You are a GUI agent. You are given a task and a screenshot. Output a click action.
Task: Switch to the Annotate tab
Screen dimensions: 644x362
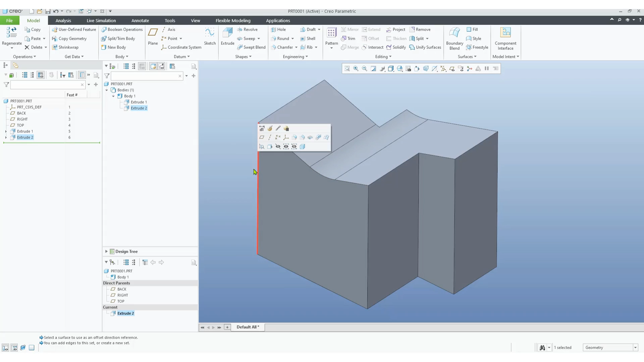click(140, 20)
